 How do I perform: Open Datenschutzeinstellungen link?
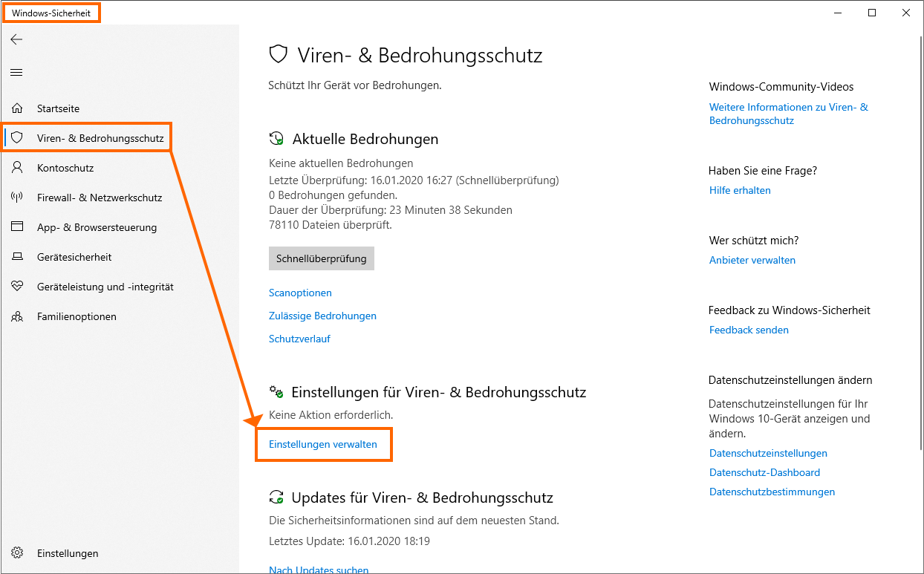pyautogui.click(x=768, y=454)
